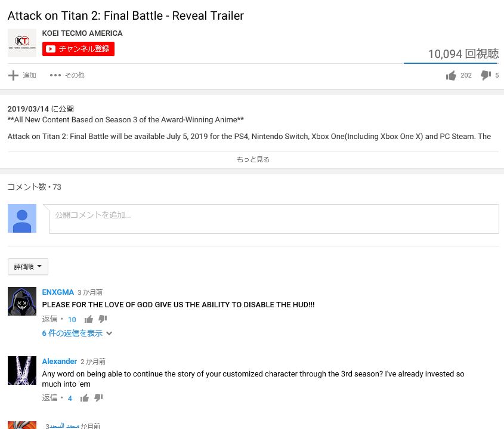Like the video with thumbs-up icon
The height and width of the screenshot is (429, 504).
coord(451,75)
